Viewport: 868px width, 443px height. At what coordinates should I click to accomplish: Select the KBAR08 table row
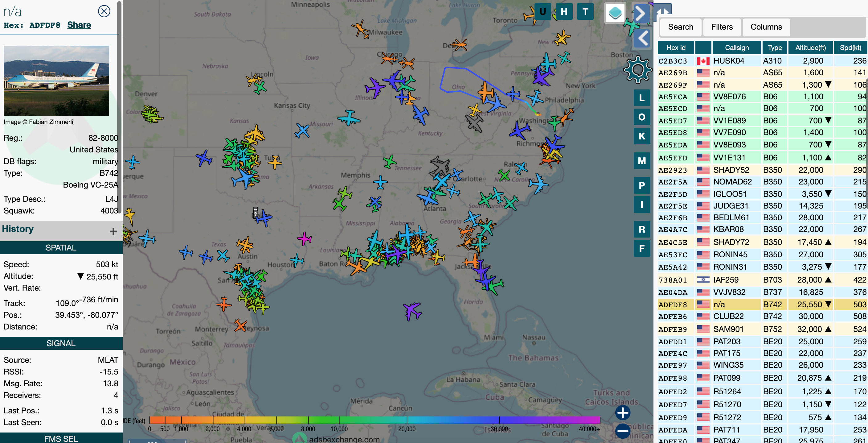point(762,229)
